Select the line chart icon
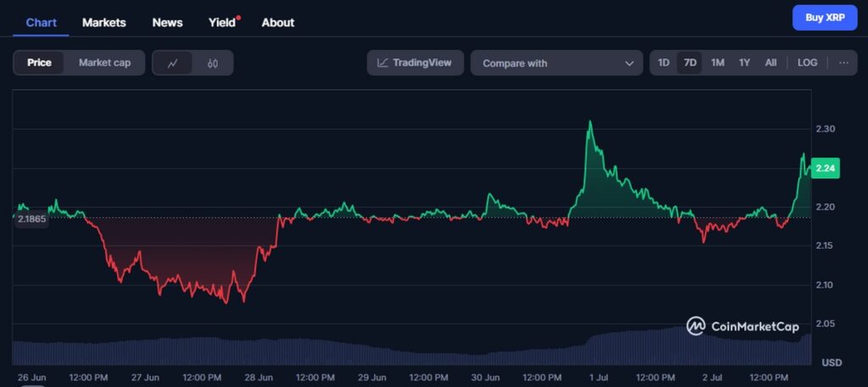 173,63
